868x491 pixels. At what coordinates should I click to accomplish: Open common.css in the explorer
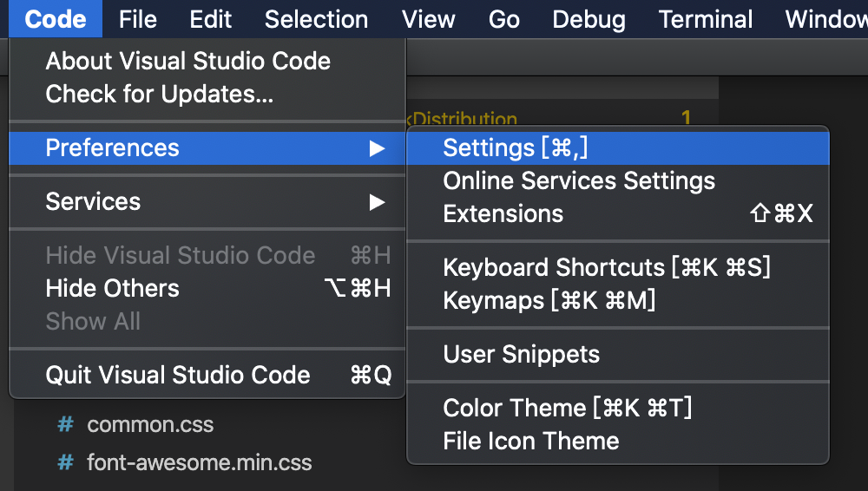click(x=150, y=424)
